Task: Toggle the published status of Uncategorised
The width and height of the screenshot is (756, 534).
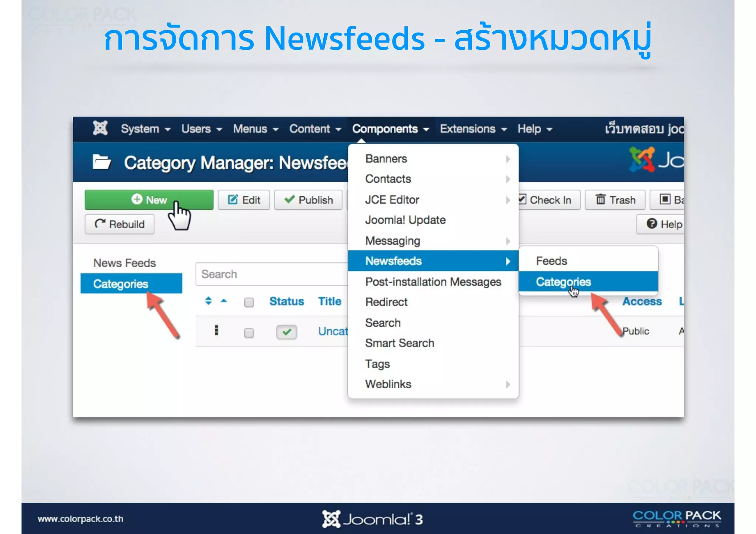Action: (x=286, y=332)
